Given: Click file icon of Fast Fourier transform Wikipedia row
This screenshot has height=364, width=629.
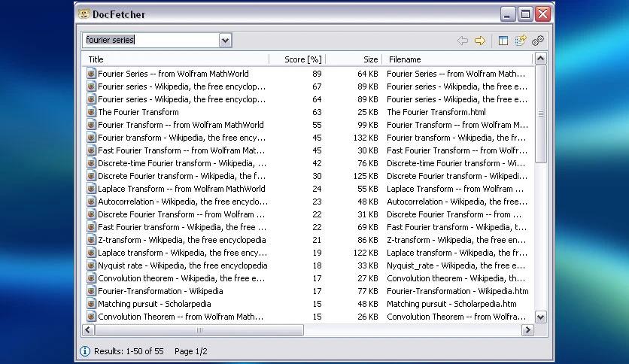Looking at the screenshot, I should point(92,227).
